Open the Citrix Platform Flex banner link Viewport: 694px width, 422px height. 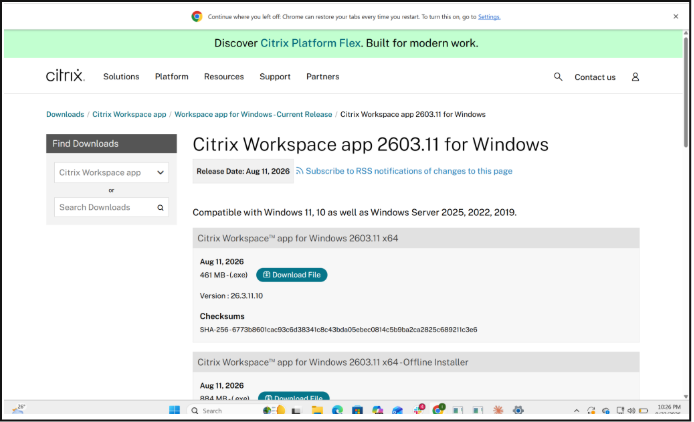pos(311,43)
